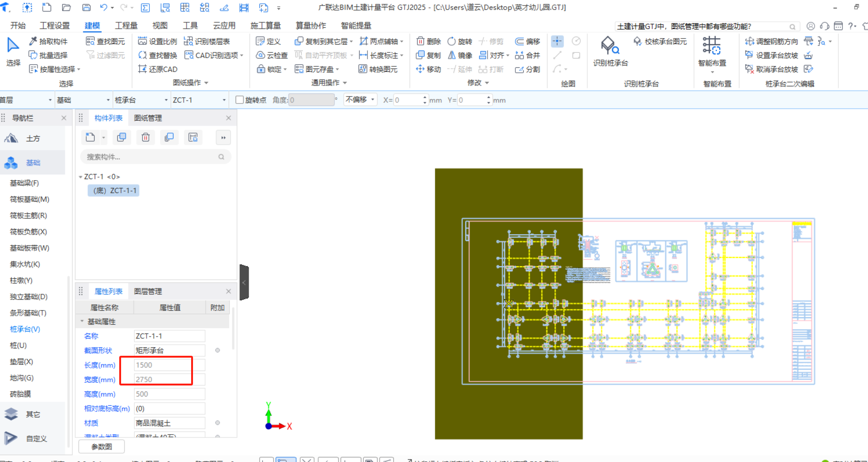The height and width of the screenshot is (462, 868).
Task: Click the save icon in quick toolbar
Action: click(86, 7)
